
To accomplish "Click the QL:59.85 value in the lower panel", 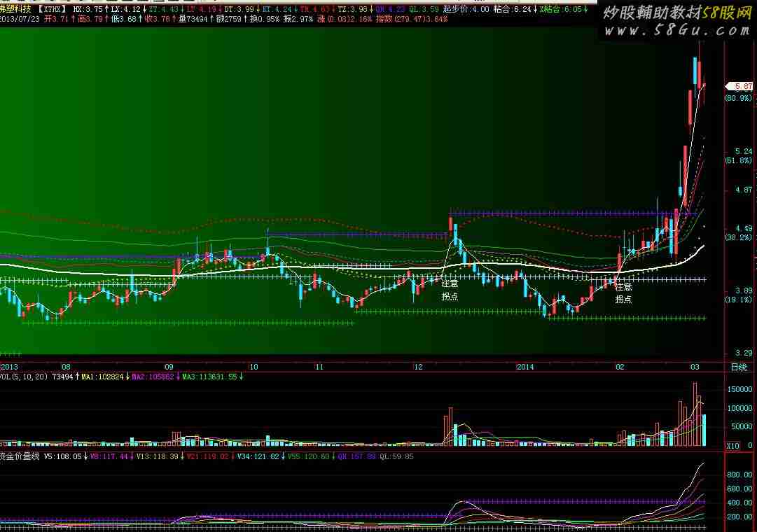I will [x=396, y=456].
